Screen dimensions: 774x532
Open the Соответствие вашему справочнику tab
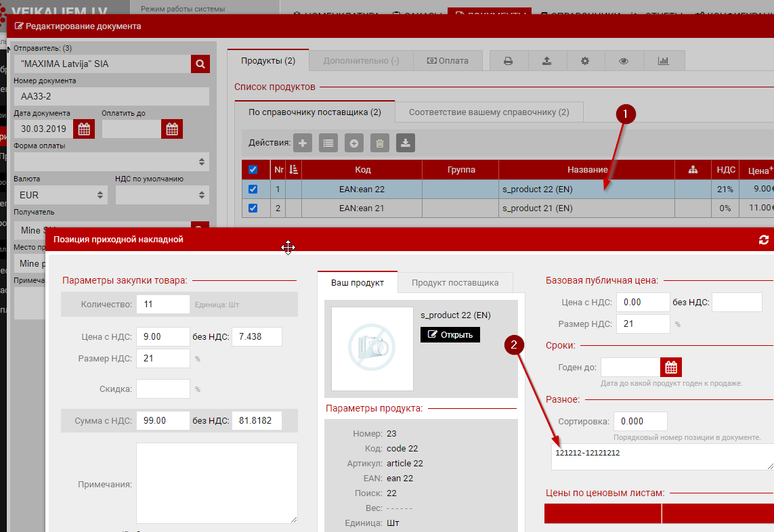488,112
